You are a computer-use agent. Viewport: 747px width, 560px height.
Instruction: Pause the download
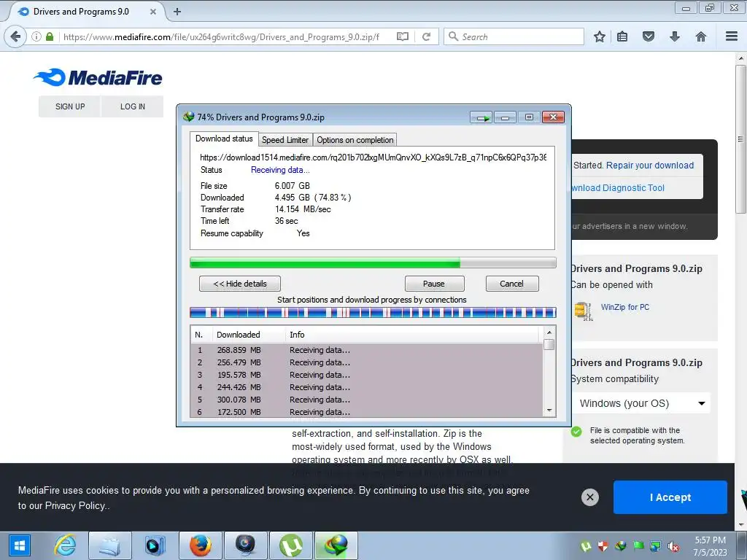[x=434, y=284]
